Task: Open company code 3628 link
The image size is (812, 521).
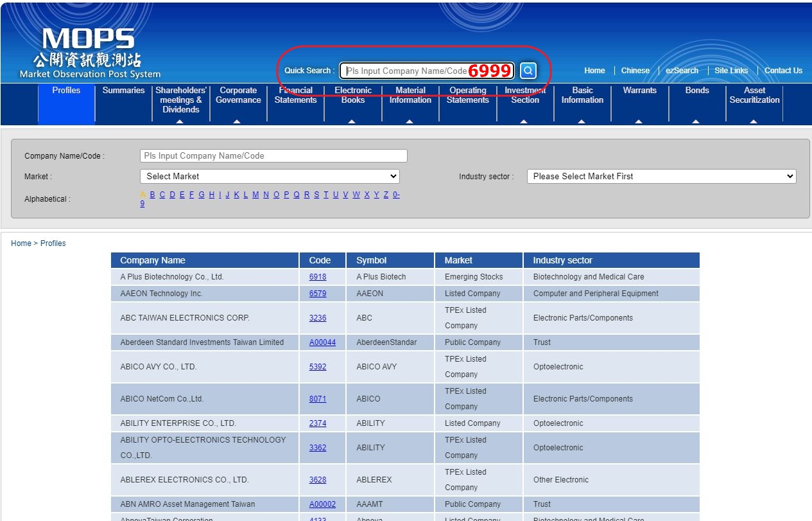Action: 318,480
